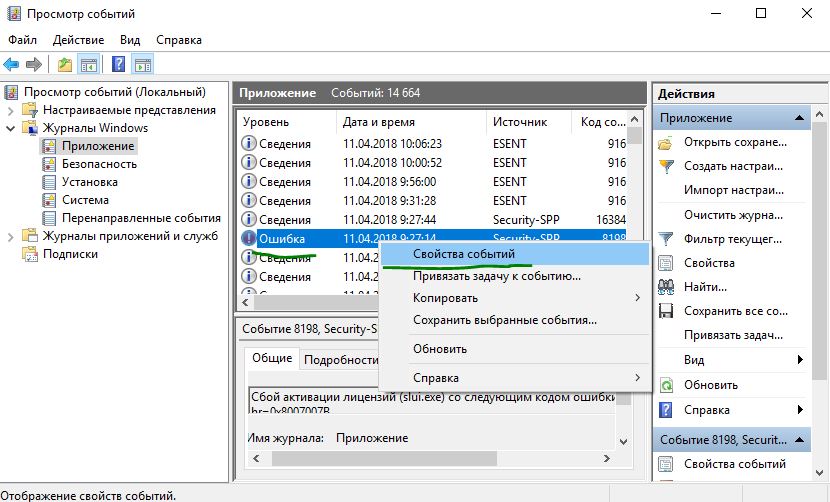Image resolution: width=830 pixels, height=502 pixels.
Task: Click the Actions pane scroll down arrow
Action: (x=819, y=473)
